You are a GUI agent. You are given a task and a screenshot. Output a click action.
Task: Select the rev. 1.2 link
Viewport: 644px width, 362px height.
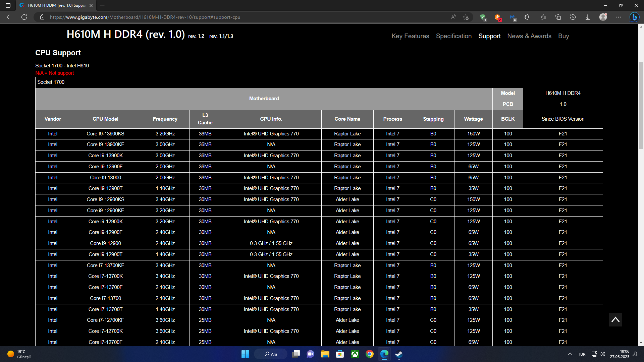coord(196,36)
